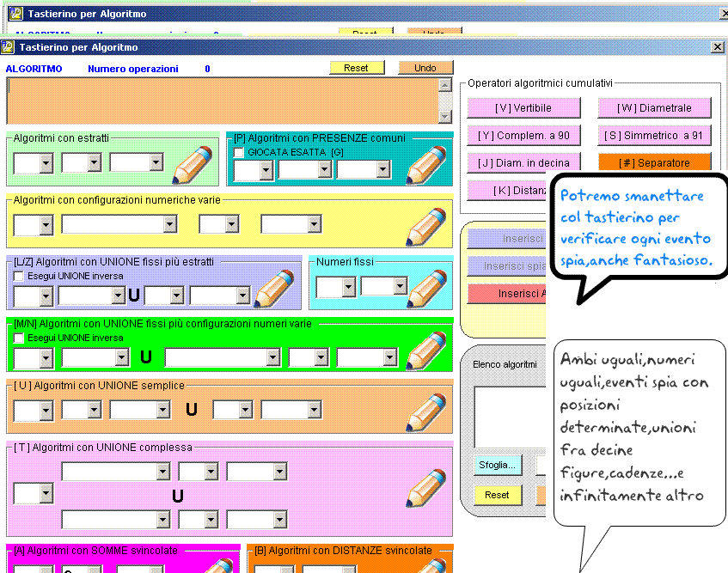Screen dimensions: 728x573
Task: Click pencil in green M/N UNIONE panel
Action: [x=426, y=351]
